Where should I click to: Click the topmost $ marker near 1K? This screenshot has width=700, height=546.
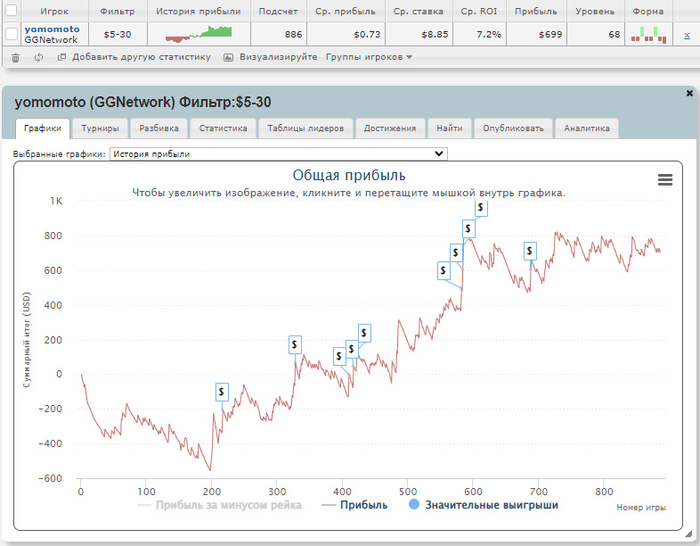click(x=481, y=208)
